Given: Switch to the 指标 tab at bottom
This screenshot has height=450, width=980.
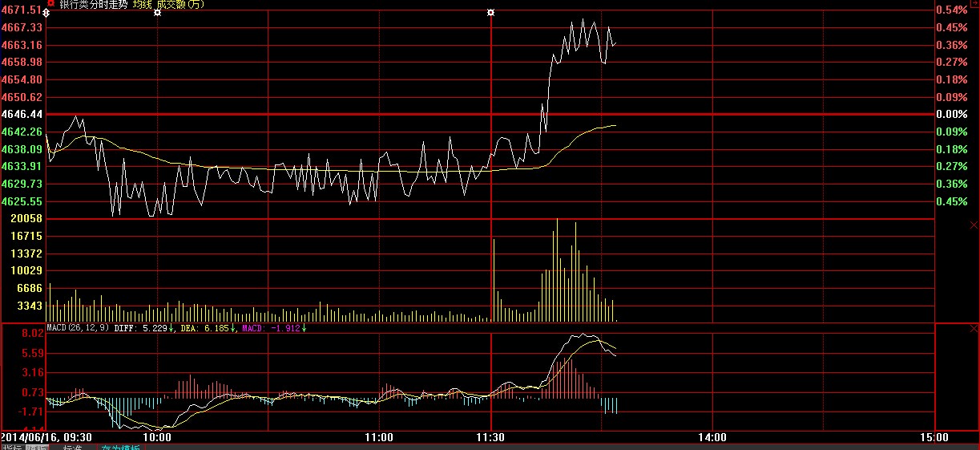Looking at the screenshot, I should click(11, 448).
